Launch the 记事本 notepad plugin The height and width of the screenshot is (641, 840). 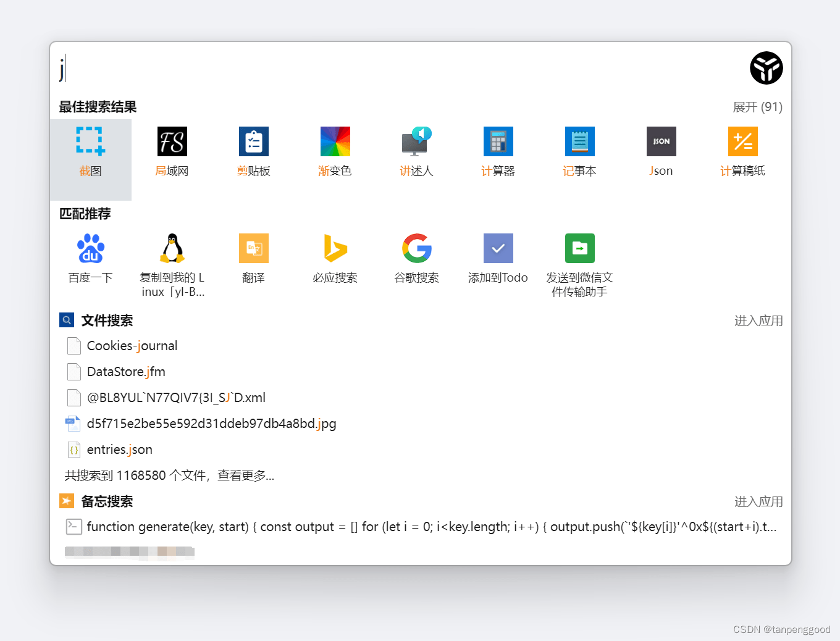tap(579, 151)
